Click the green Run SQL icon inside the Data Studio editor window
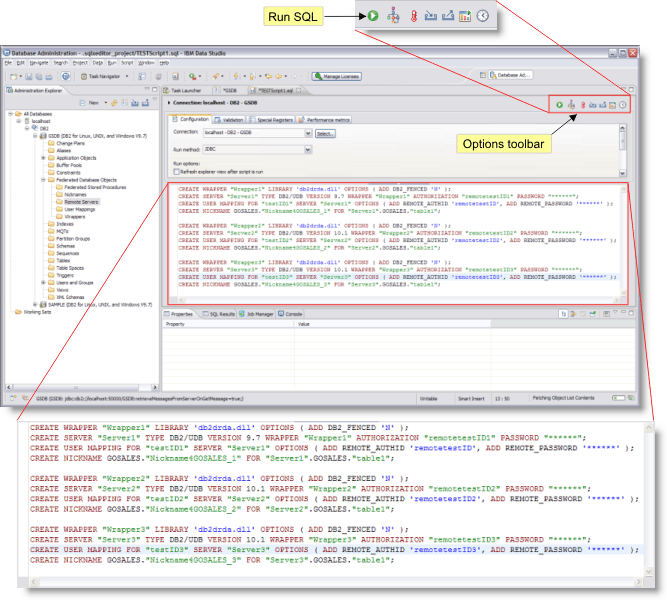Image resolution: width=667 pixels, height=600 pixels. [559, 105]
